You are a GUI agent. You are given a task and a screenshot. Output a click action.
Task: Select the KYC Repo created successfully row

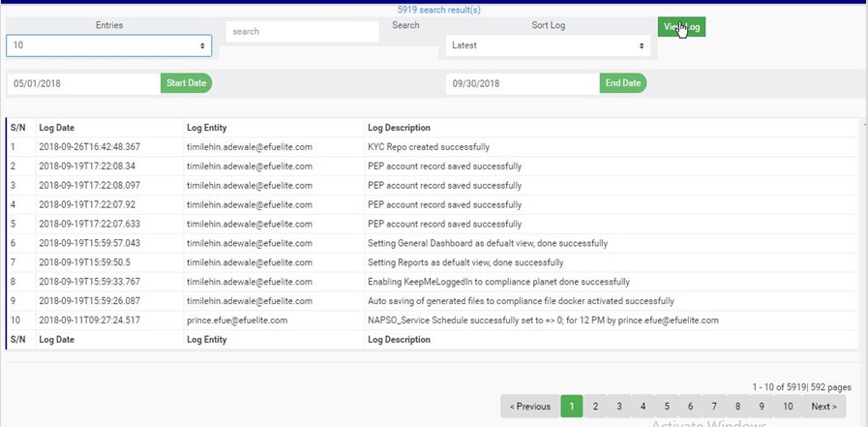(428, 147)
